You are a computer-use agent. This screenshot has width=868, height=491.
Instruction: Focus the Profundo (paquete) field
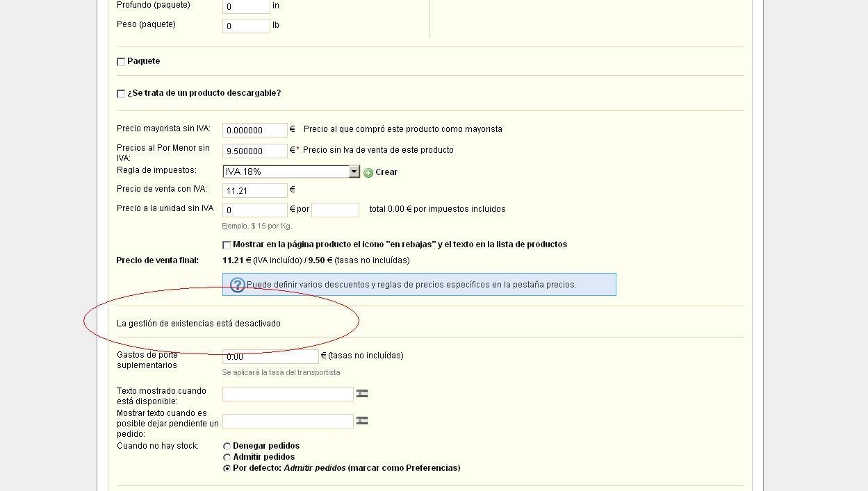pos(246,6)
